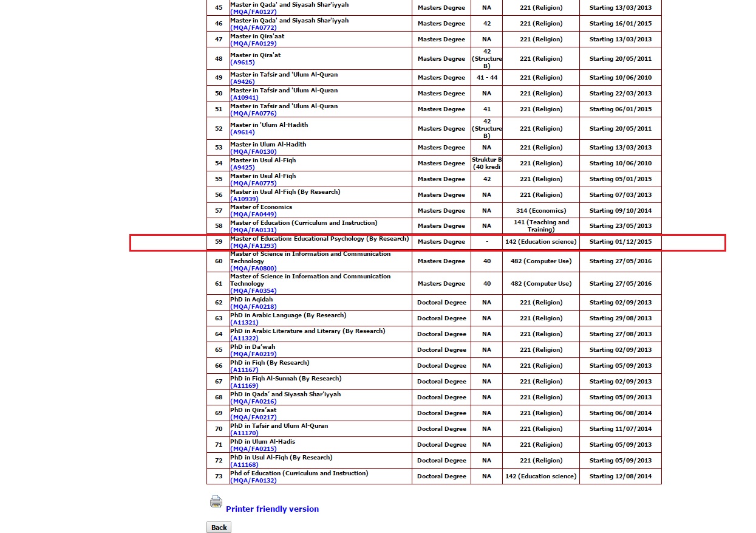Click the MQA/FA0219 PhD in Da'wah link
The image size is (756, 533).
[253, 354]
